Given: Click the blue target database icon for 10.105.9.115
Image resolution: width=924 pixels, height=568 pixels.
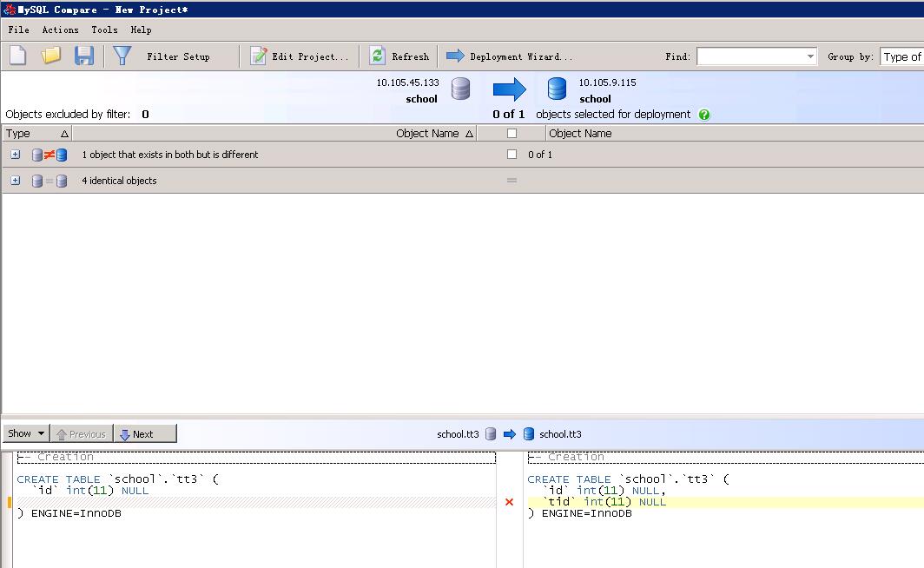Looking at the screenshot, I should pos(557,89).
